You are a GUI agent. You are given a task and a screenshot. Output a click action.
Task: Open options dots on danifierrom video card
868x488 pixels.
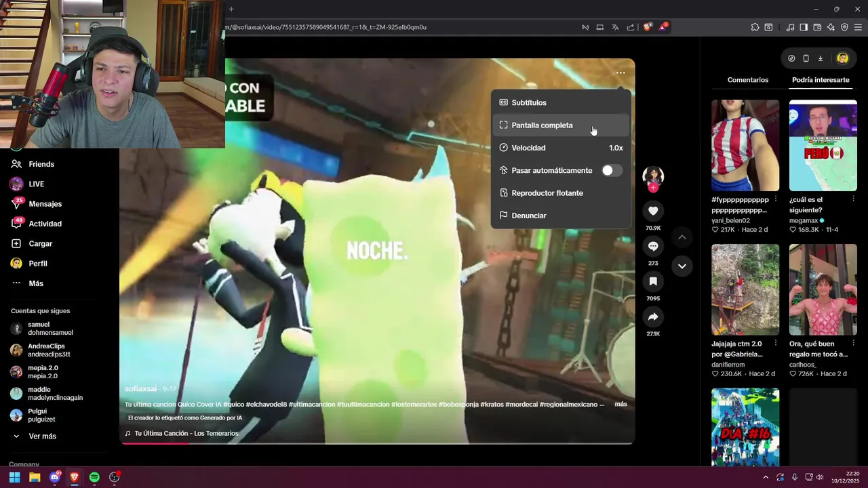coord(775,344)
